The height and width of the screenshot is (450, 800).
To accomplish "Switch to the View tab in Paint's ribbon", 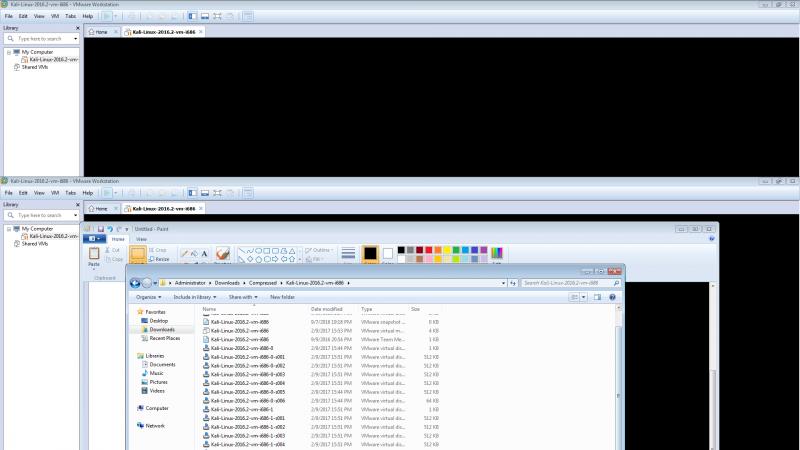I will click(141, 239).
